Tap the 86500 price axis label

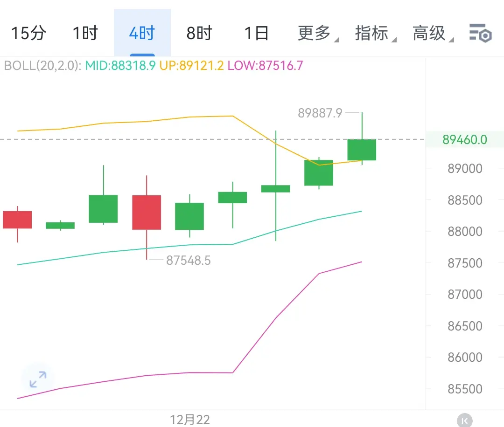tap(465, 326)
